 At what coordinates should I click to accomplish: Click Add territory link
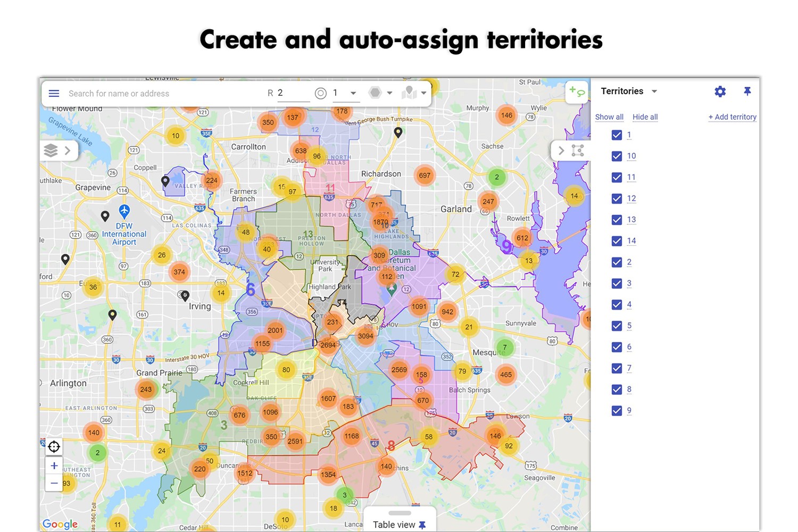coord(733,117)
